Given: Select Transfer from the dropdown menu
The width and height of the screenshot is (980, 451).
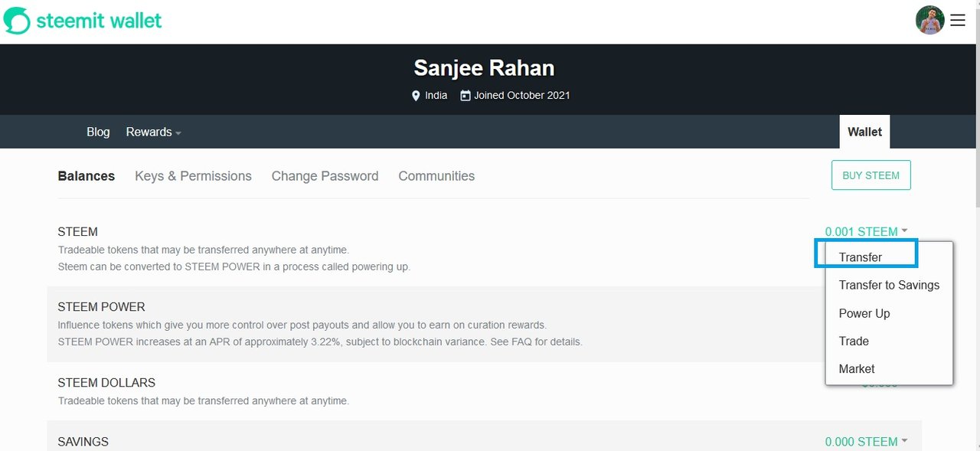Looking at the screenshot, I should 861,257.
